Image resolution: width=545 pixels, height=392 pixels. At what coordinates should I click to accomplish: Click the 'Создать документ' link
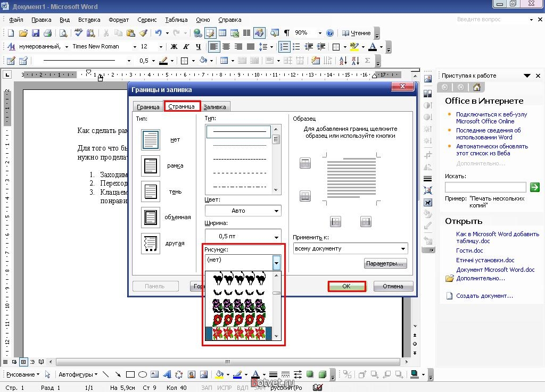[x=484, y=296]
